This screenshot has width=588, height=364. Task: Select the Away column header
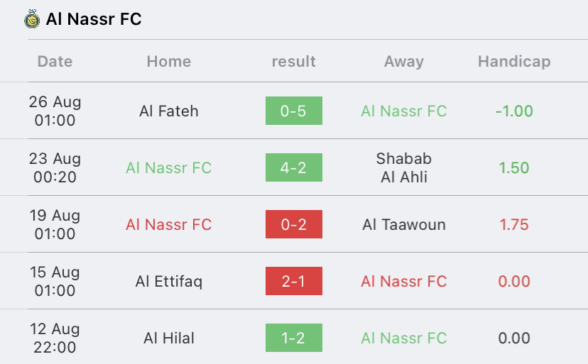(x=404, y=62)
